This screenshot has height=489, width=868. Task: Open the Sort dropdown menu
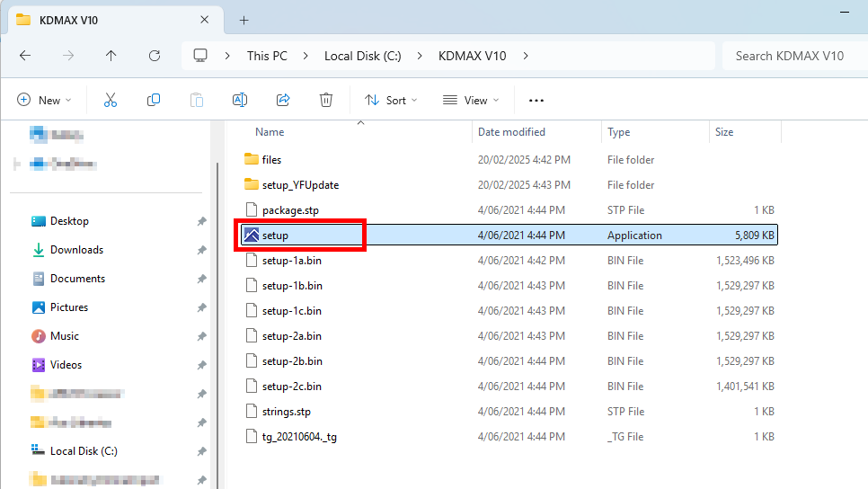[x=391, y=101]
